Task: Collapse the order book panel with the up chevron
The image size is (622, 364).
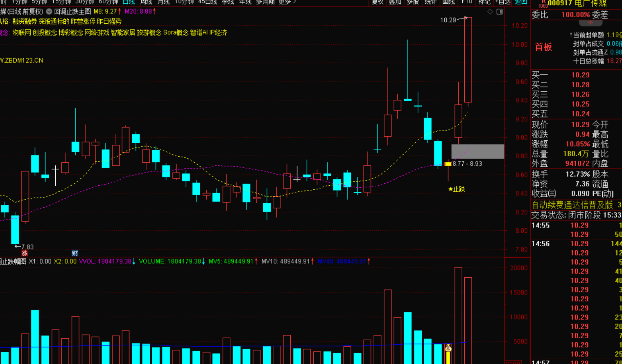Action: (590, 23)
